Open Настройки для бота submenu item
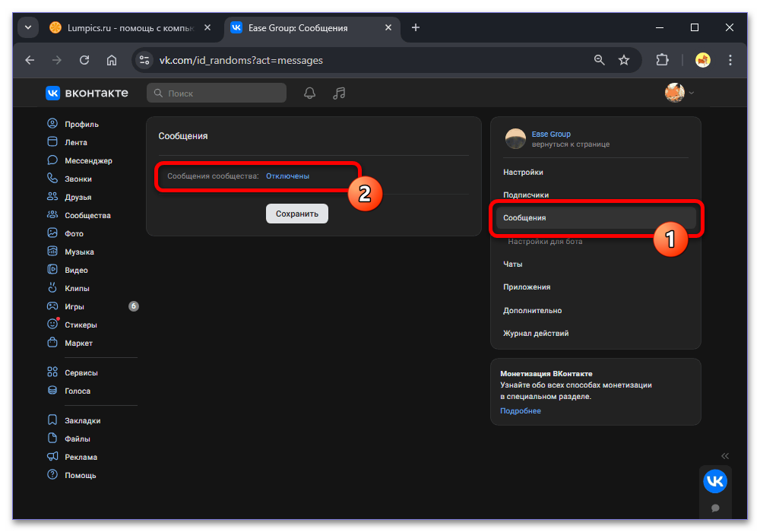Image resolution: width=760 pixels, height=532 pixels. (545, 241)
